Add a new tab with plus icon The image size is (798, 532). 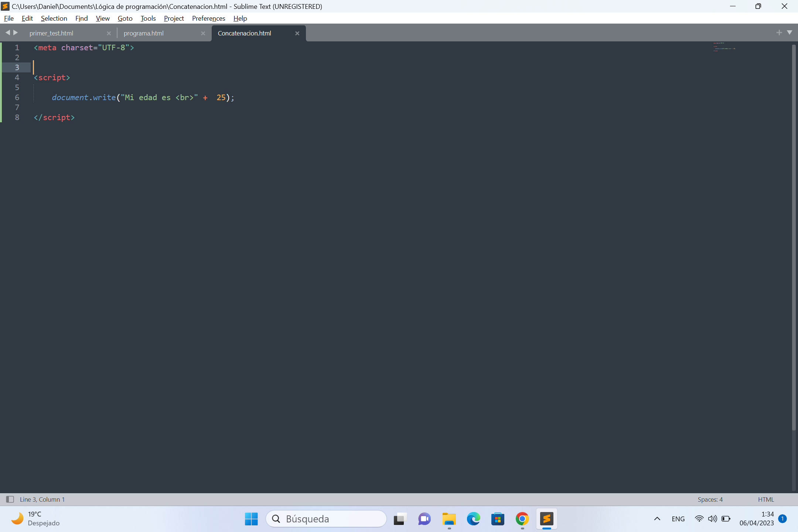[x=779, y=33]
